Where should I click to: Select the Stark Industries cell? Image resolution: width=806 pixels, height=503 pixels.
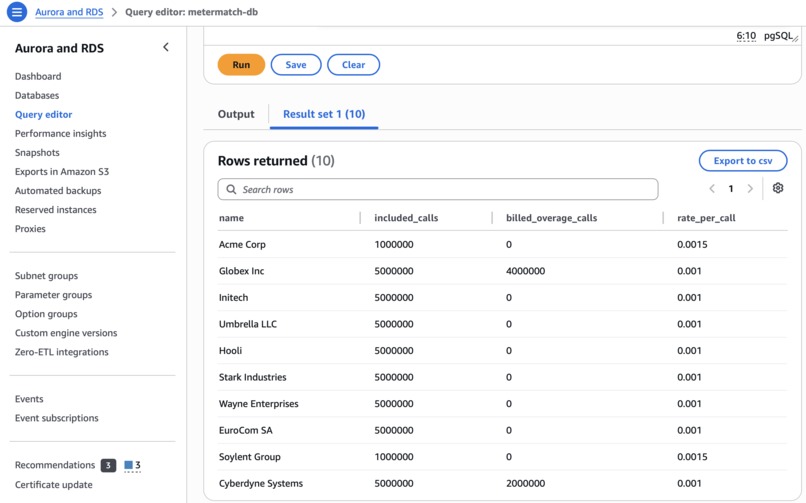(x=252, y=377)
